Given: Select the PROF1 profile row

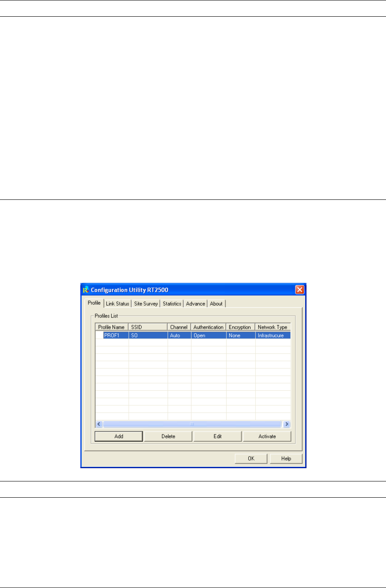Looking at the screenshot, I should [x=193, y=336].
